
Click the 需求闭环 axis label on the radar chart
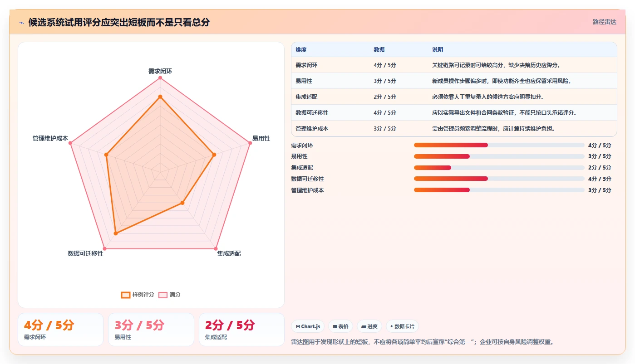[160, 71]
